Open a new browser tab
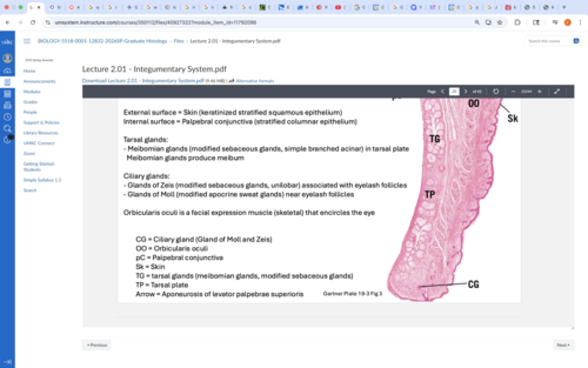The height and width of the screenshot is (368, 588). (564, 7)
